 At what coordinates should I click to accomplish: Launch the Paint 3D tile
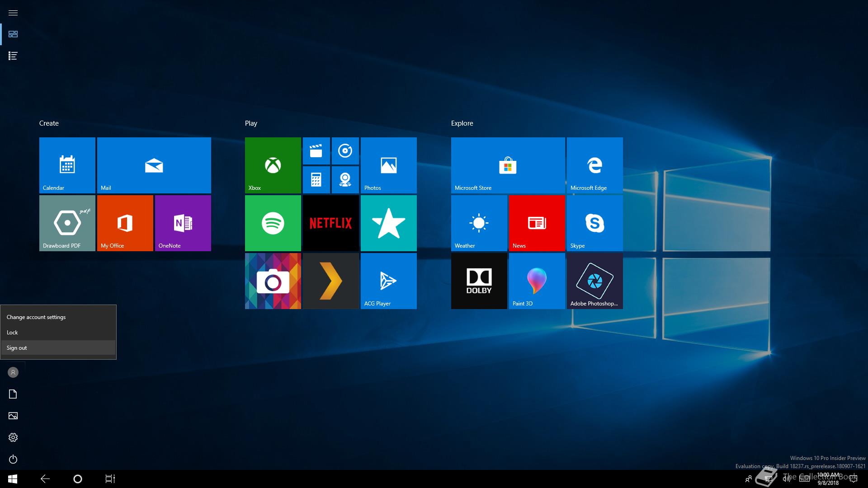point(537,281)
